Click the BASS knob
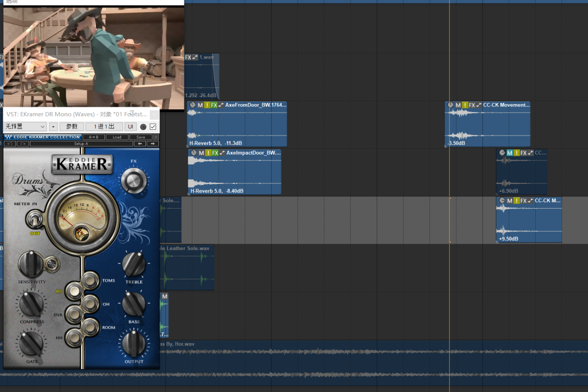 pos(133,303)
